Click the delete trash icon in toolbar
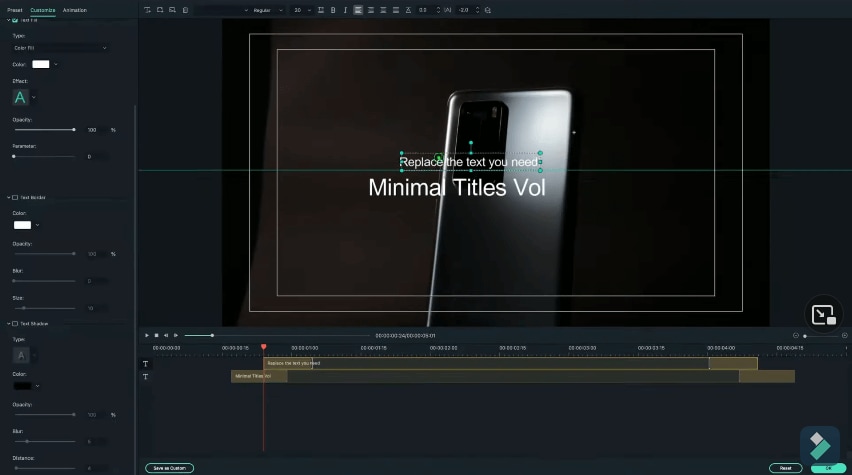The width and height of the screenshot is (852, 475). [185, 10]
